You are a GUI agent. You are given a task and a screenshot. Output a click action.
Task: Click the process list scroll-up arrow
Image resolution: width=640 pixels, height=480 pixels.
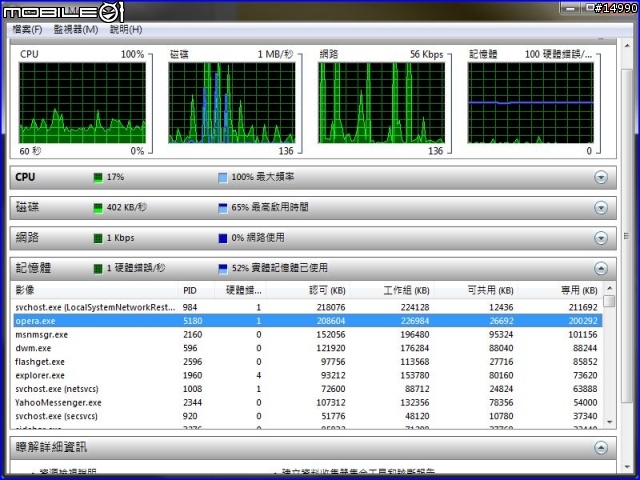tap(610, 288)
